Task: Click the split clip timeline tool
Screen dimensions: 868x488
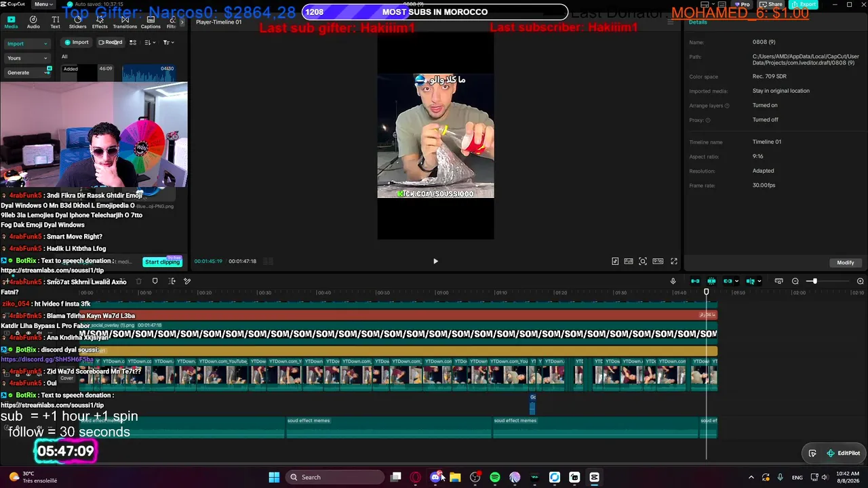Action: tap(172, 281)
